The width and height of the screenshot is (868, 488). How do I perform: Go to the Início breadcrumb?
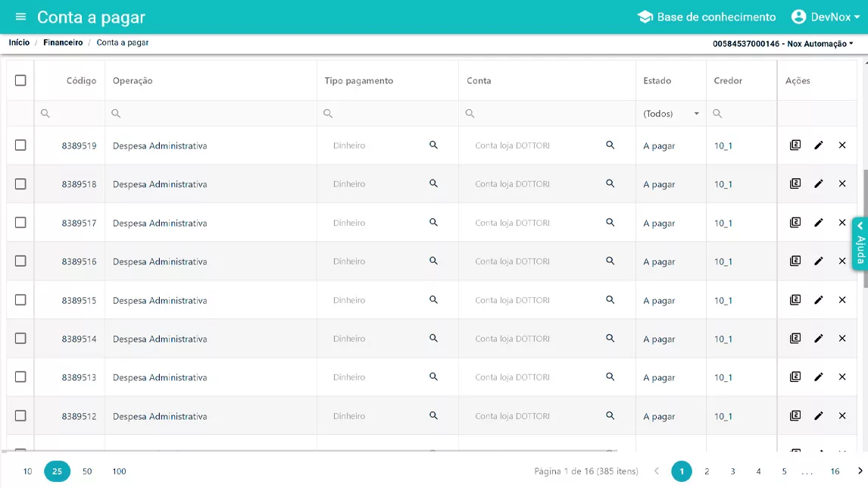pyautogui.click(x=19, y=42)
